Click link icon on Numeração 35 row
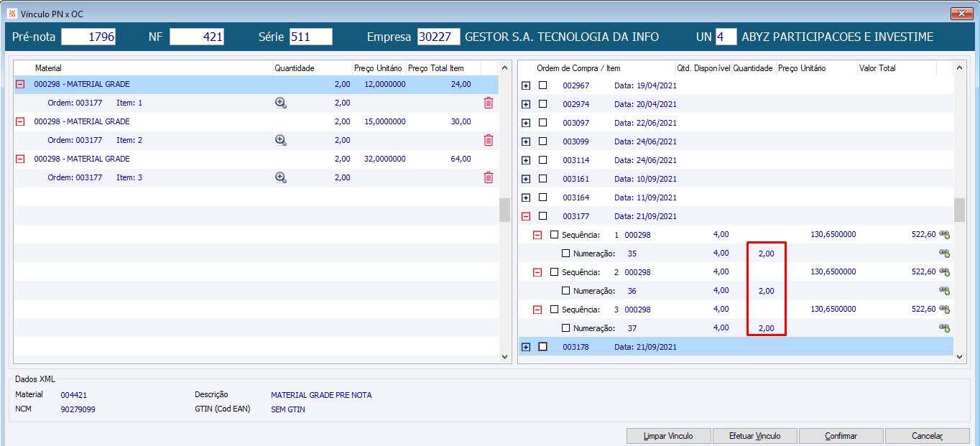980x446 pixels. coord(944,253)
